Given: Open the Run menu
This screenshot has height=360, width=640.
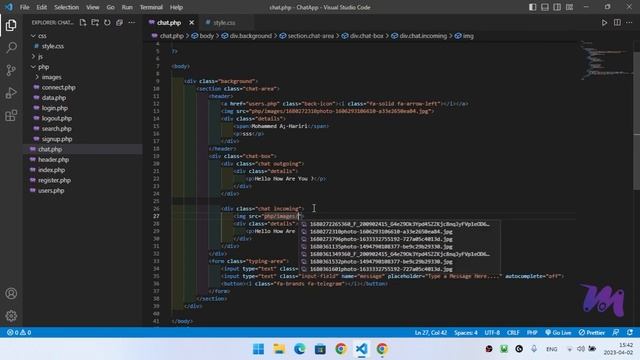Looking at the screenshot, I should (x=127, y=7).
